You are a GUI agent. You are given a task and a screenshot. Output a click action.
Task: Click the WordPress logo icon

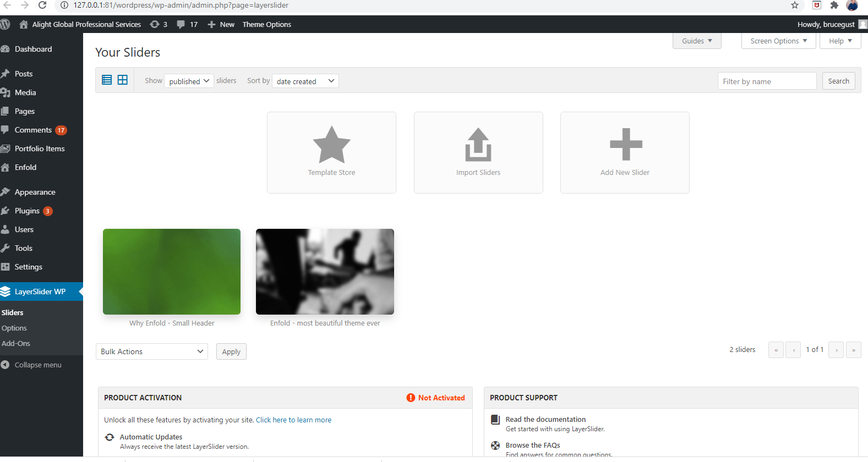[6, 24]
